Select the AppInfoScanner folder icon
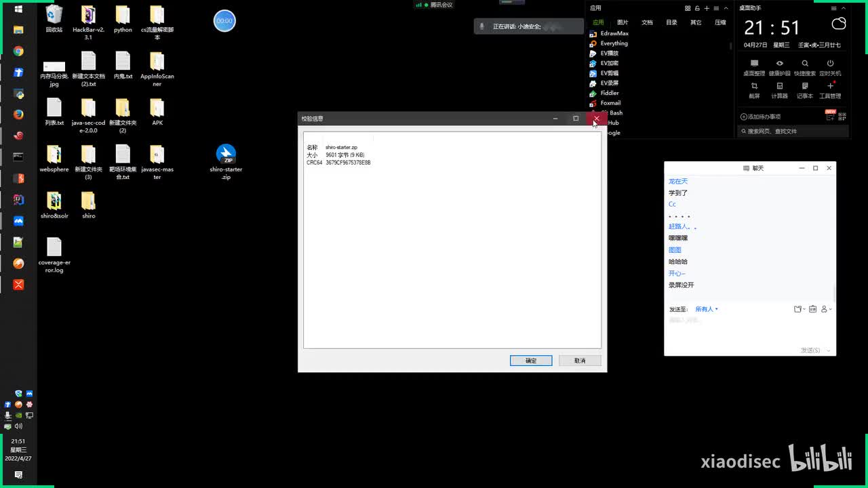Viewport: 868px width, 488px height. click(157, 69)
